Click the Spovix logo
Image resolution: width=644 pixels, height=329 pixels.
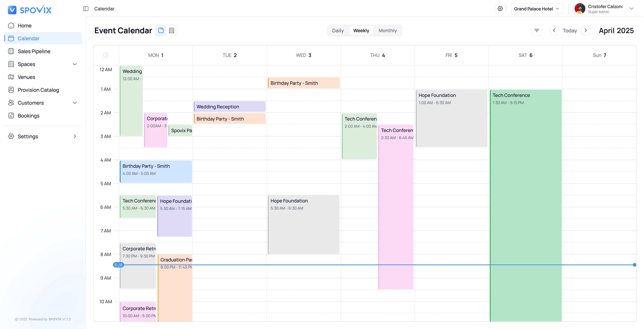pos(30,9)
